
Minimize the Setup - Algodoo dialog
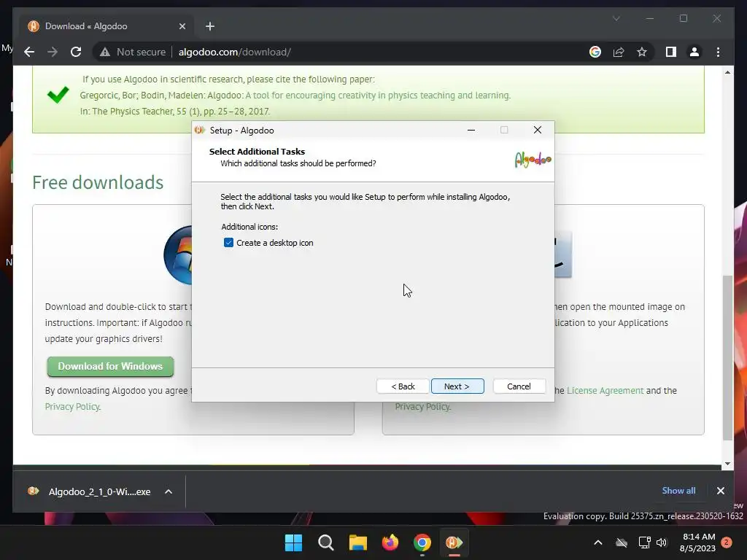point(471,130)
